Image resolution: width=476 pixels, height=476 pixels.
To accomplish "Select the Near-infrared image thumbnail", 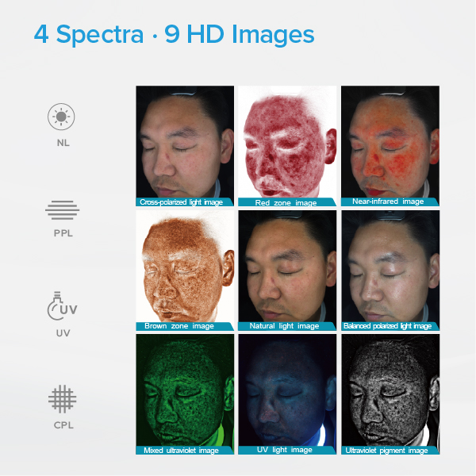I will coord(390,146).
